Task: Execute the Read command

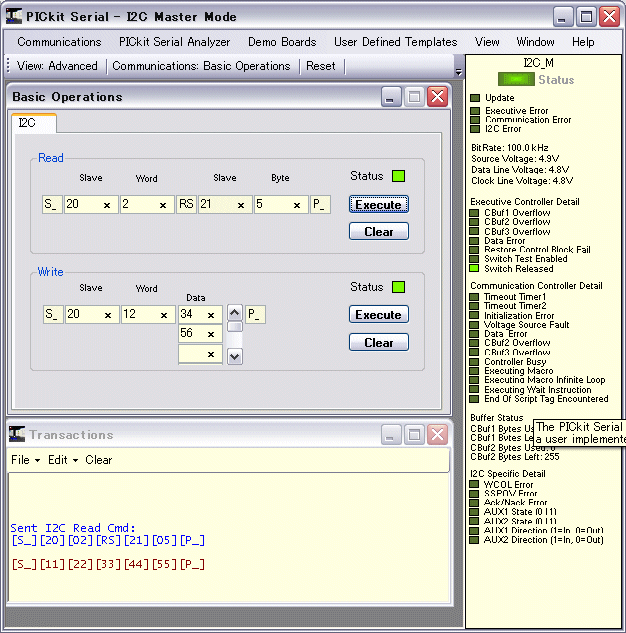Action: (379, 204)
